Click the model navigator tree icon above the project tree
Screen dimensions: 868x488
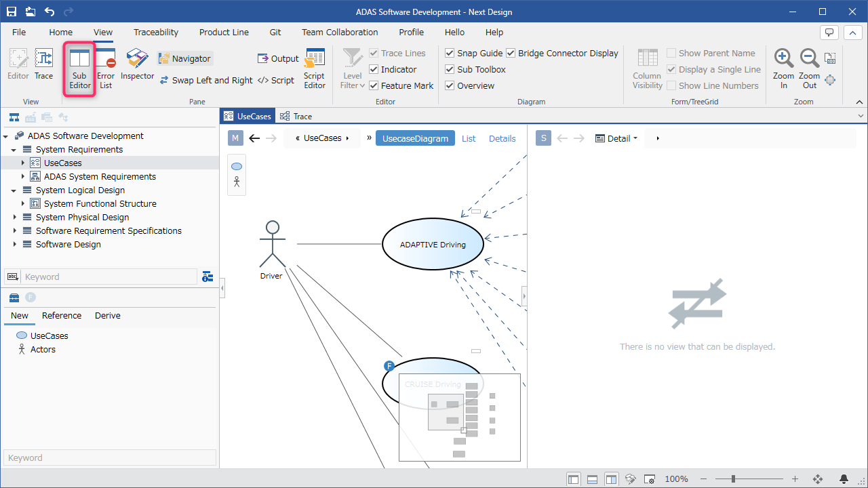click(x=14, y=117)
